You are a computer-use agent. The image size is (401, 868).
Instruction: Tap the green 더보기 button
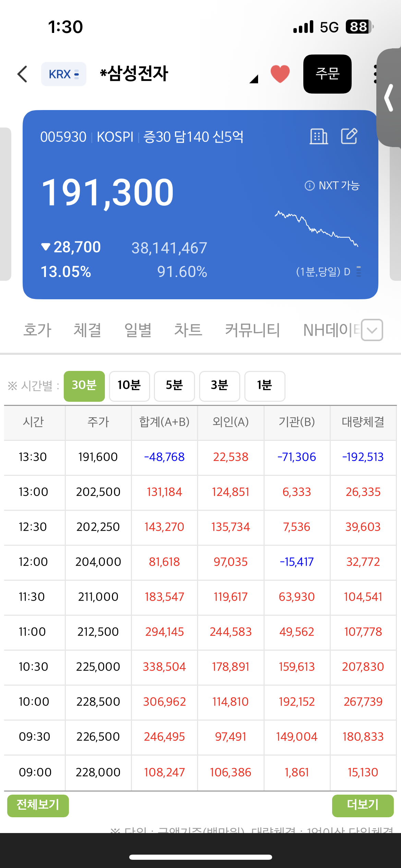point(363,806)
